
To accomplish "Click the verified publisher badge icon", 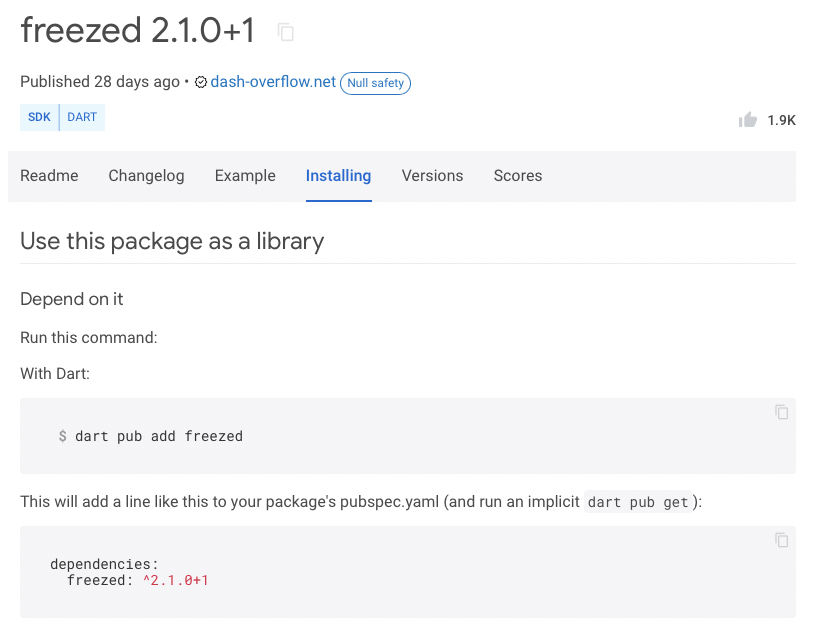I will [x=201, y=82].
